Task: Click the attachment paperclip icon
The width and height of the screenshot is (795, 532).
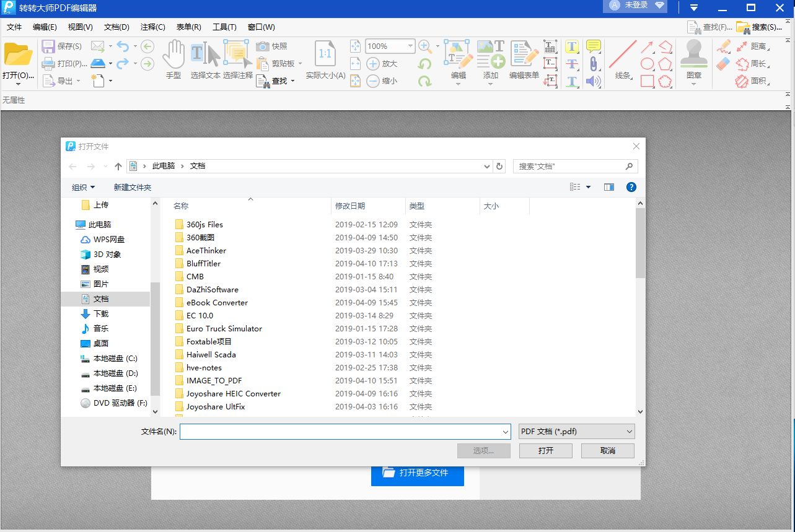Action: [x=593, y=64]
